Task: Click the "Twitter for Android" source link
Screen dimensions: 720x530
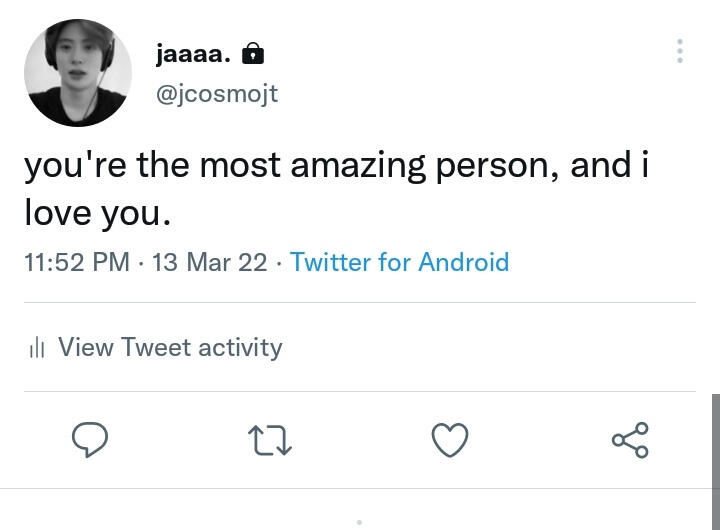Action: [399, 262]
